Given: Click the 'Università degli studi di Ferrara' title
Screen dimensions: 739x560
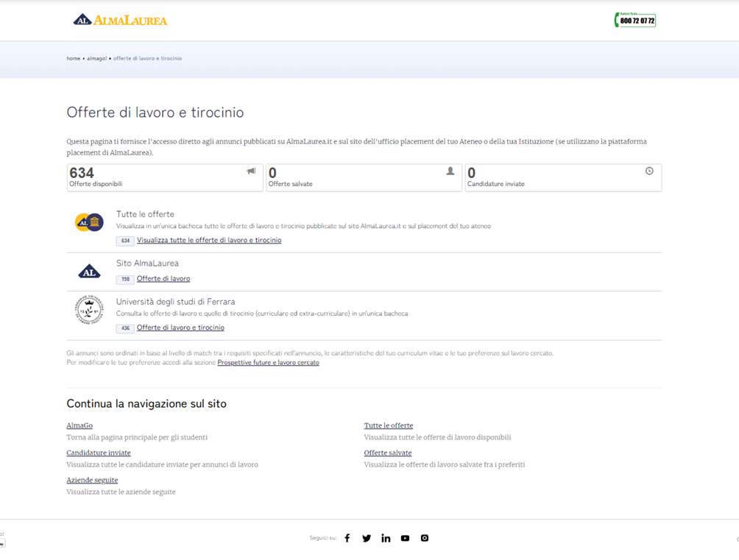Looking at the screenshot, I should coord(176,302).
